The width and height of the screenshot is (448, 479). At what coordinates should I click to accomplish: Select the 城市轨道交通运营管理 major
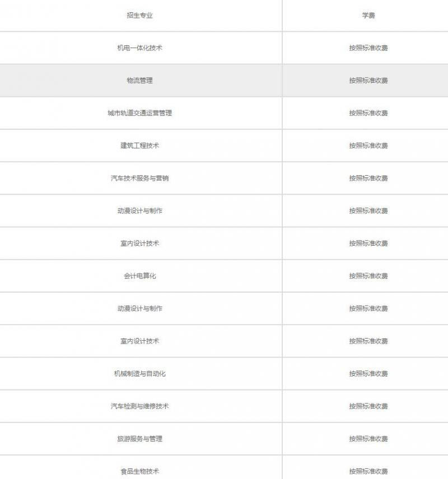click(139, 113)
